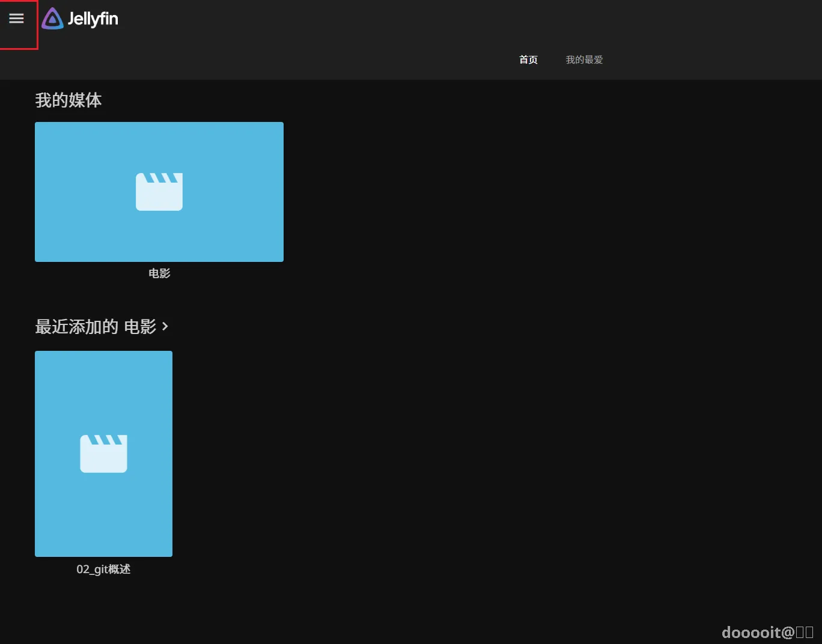The width and height of the screenshot is (822, 644).
Task: Click the 最近添加的 words in section heading
Action: (x=76, y=326)
